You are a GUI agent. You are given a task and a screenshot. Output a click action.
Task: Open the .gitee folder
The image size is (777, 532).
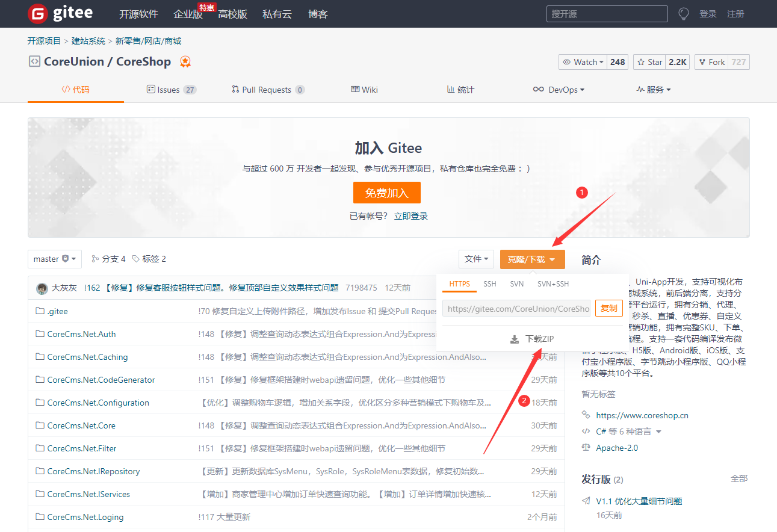[x=58, y=311]
